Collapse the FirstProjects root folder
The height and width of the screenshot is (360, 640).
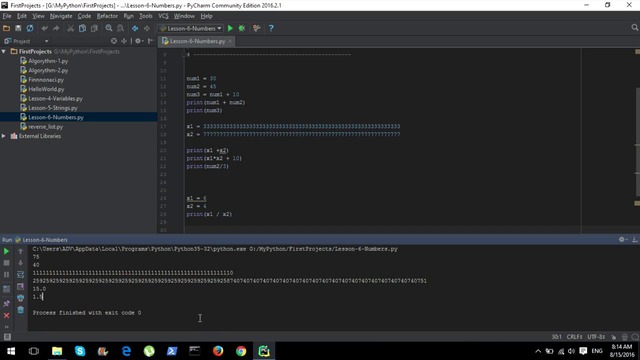4,51
